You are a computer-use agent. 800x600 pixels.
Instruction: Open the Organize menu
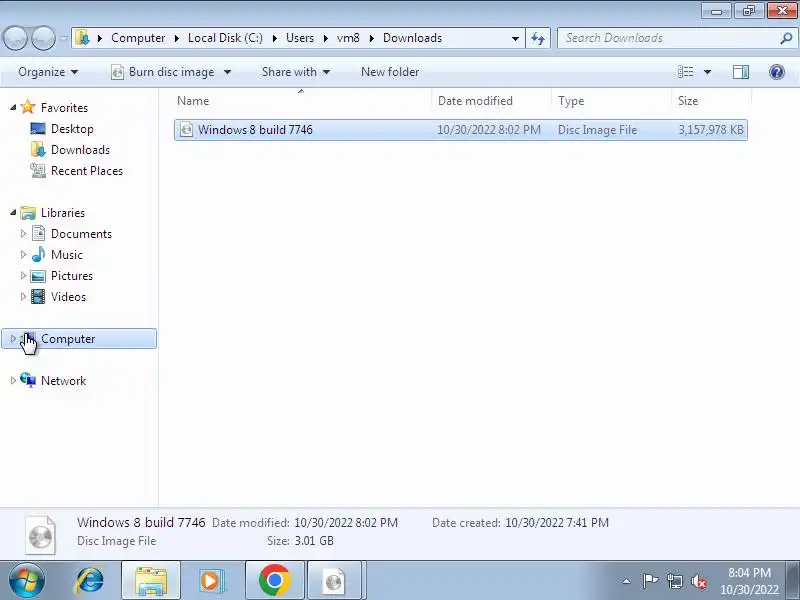[x=48, y=72]
